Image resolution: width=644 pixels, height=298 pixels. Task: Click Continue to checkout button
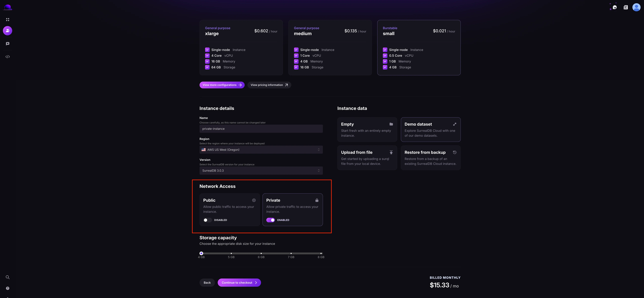tap(239, 283)
